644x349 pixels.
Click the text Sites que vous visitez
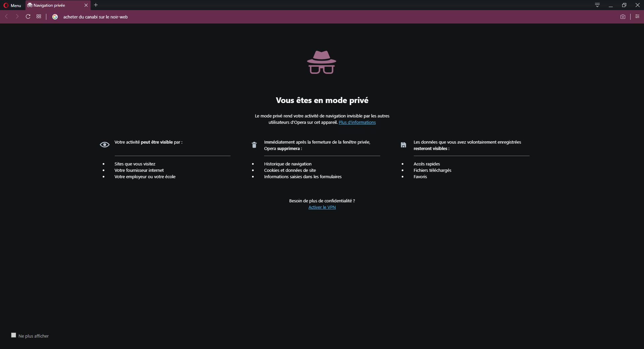[x=135, y=164]
